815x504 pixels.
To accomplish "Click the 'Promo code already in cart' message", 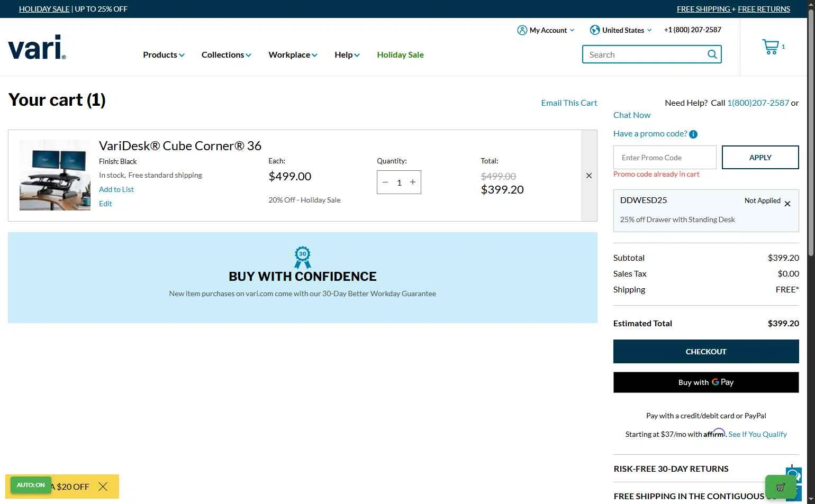I will point(656,174).
